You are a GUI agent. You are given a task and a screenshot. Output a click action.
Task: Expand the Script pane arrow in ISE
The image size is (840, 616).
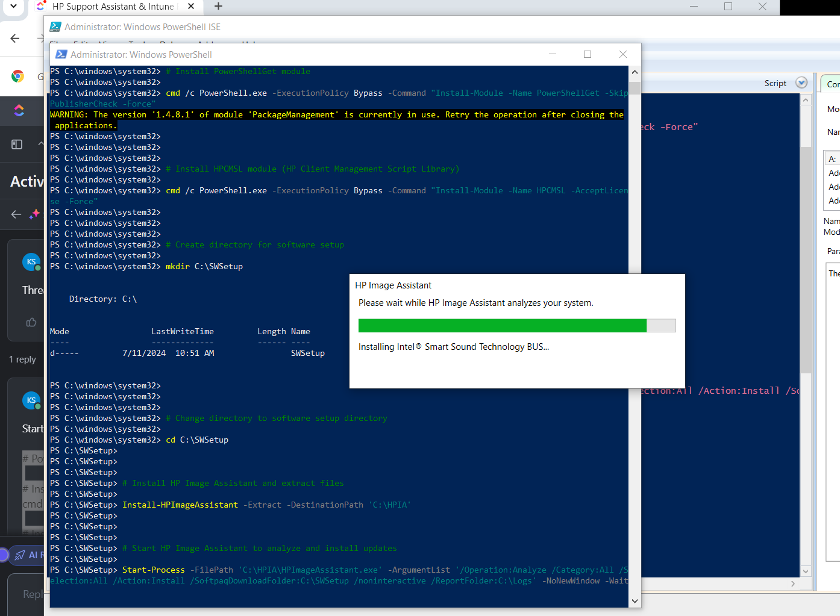point(801,83)
